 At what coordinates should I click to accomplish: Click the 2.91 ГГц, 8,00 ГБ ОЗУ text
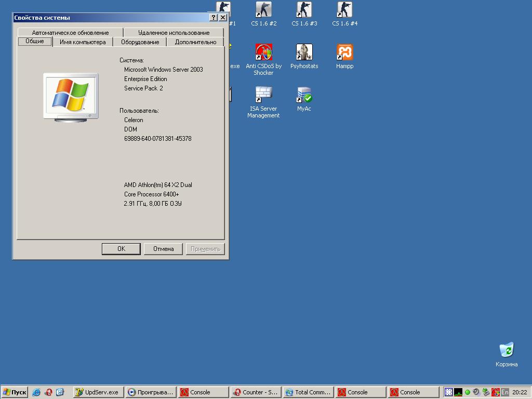(x=153, y=204)
